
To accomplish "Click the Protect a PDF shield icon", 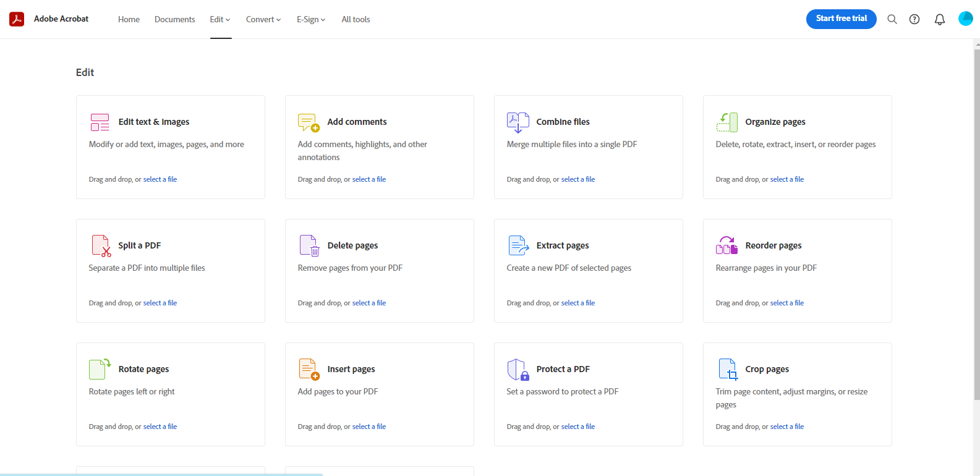I will point(518,370).
